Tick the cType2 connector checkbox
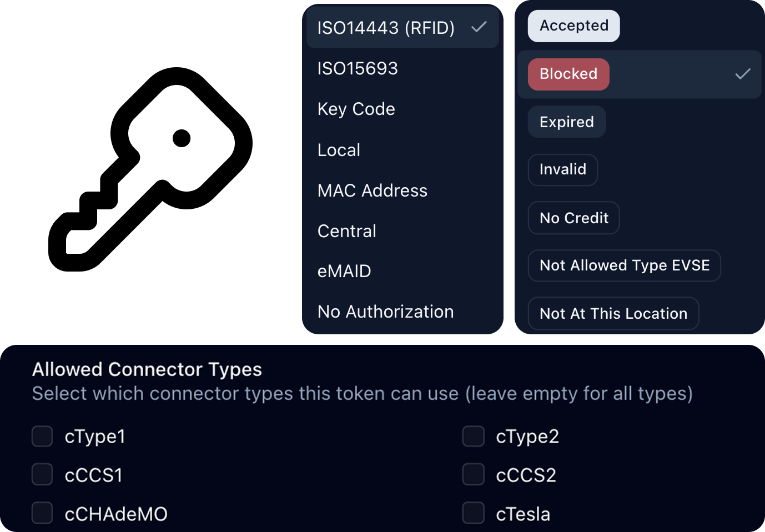Viewport: 765px width, 532px height. pyautogui.click(x=474, y=436)
